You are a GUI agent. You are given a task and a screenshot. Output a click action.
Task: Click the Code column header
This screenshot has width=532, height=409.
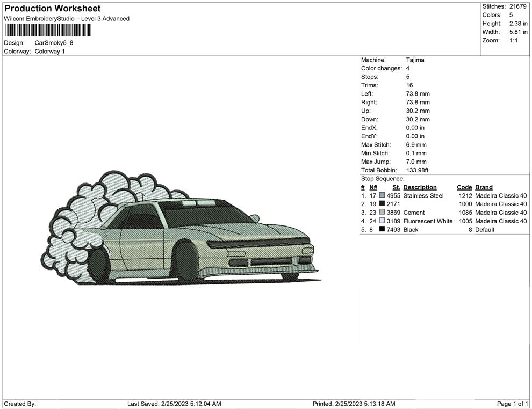(464, 187)
